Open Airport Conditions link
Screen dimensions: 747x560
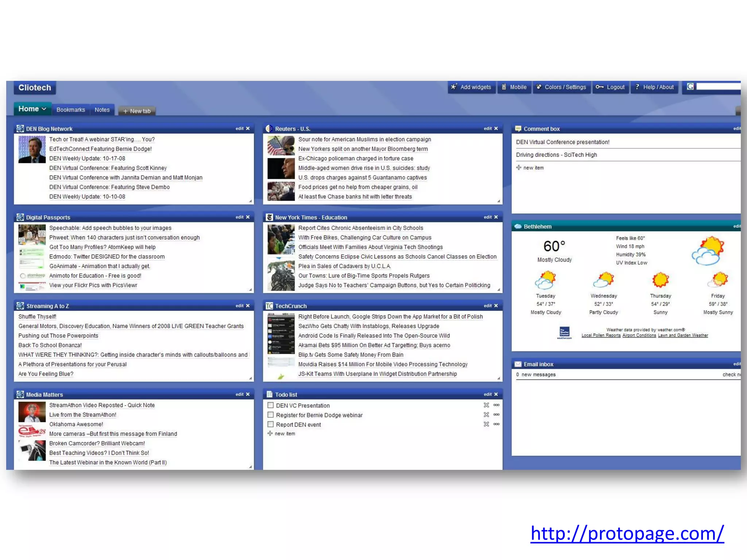639,335
